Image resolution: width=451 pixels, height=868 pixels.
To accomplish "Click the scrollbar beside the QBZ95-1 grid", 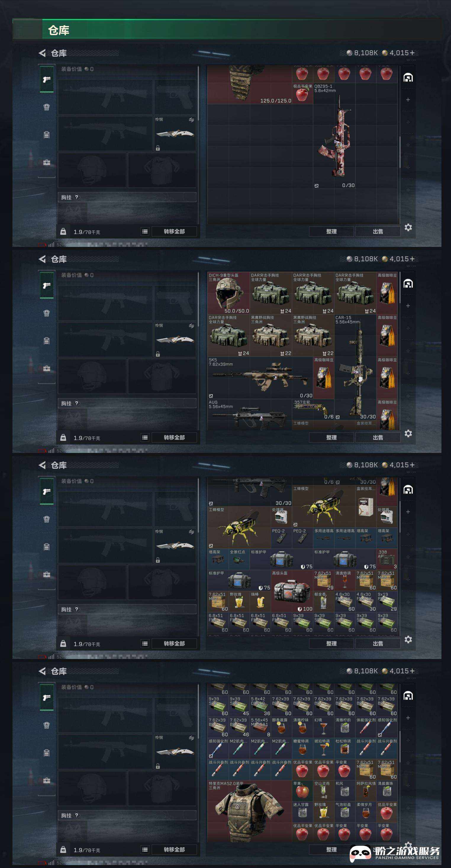I will pyautogui.click(x=400, y=152).
